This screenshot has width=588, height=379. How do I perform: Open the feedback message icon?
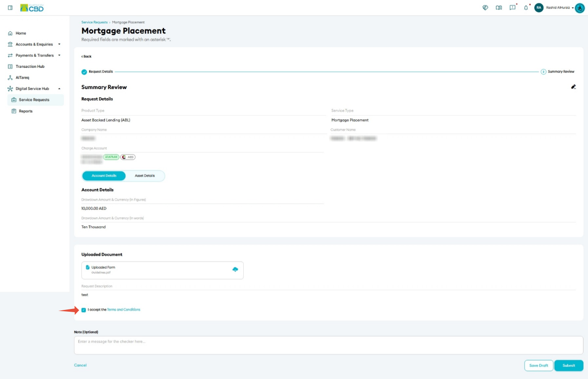512,8
